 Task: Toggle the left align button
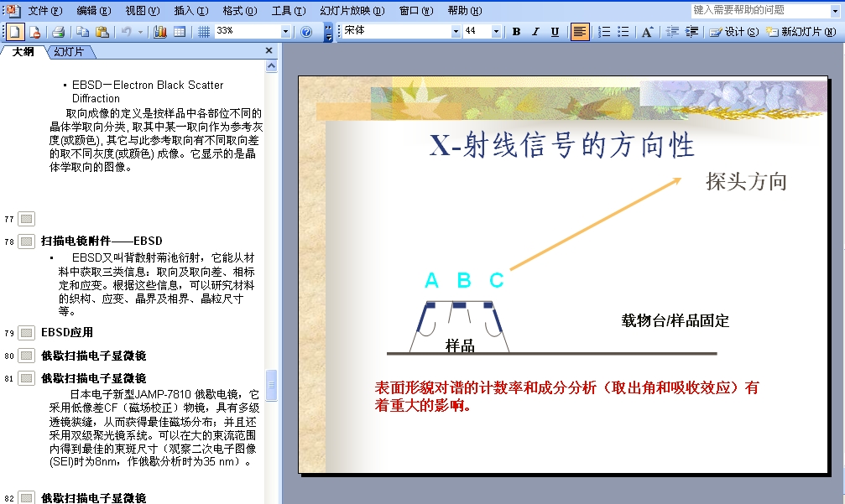click(x=580, y=32)
